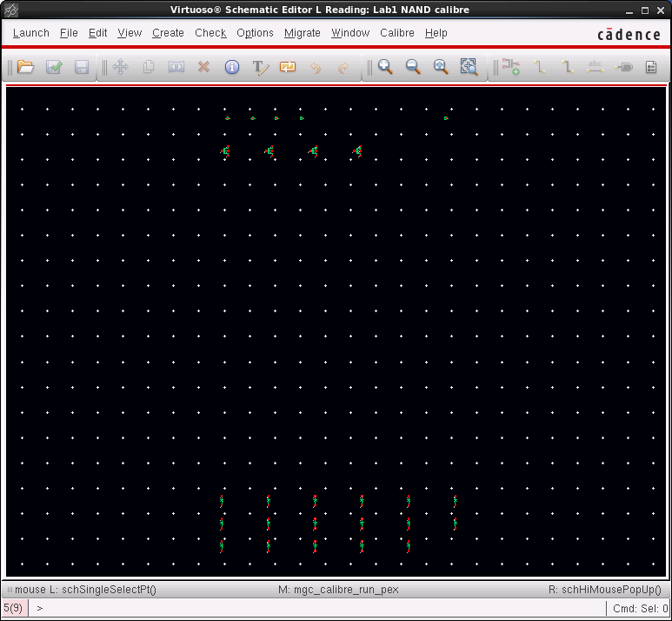Open the Help menu

(x=436, y=33)
